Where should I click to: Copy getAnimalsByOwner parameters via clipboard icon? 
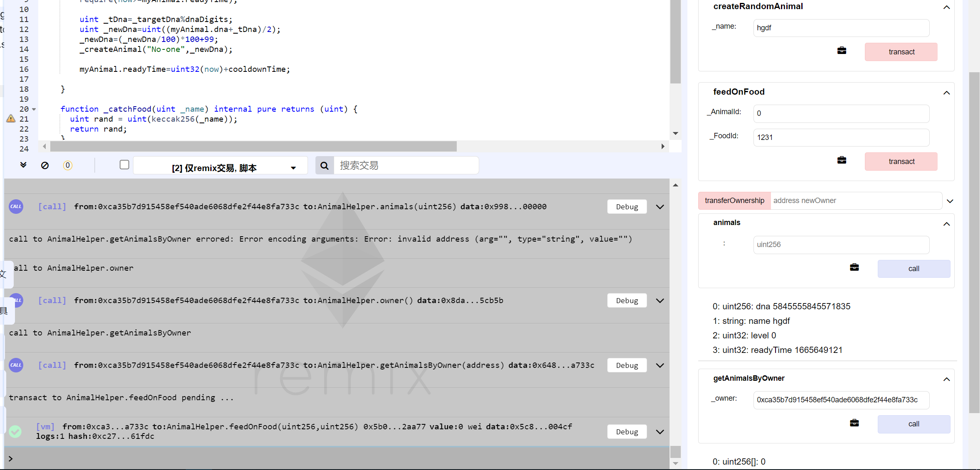point(854,423)
